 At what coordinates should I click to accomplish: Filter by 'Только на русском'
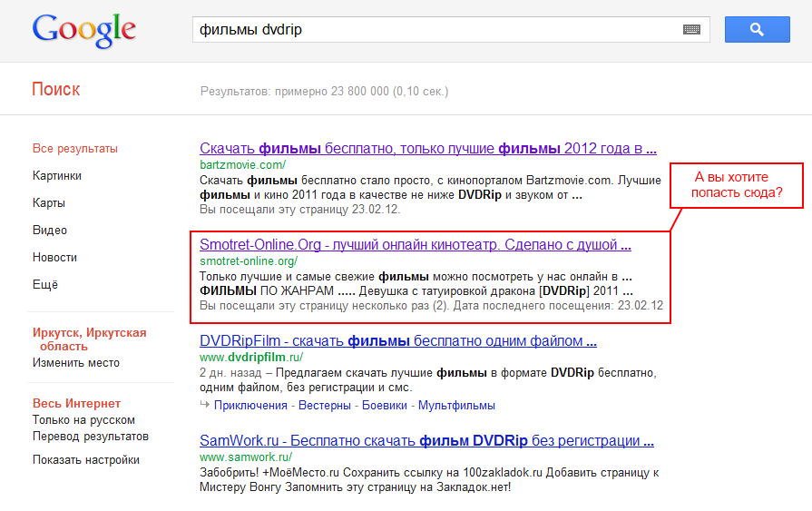pos(83,420)
